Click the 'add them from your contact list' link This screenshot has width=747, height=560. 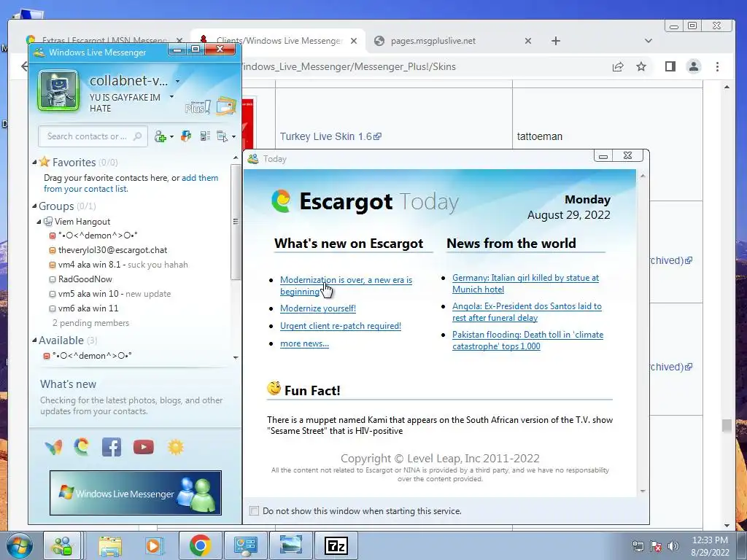(x=131, y=183)
